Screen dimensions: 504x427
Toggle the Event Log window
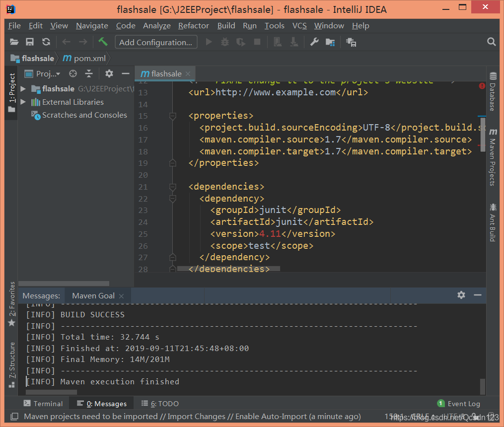(459, 404)
